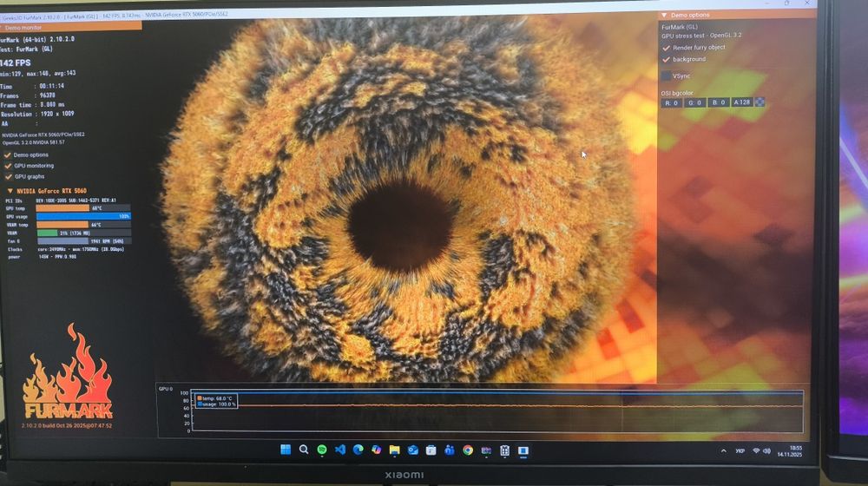868x486 pixels.
Task: Enable the VSync checkbox
Action: pos(666,76)
